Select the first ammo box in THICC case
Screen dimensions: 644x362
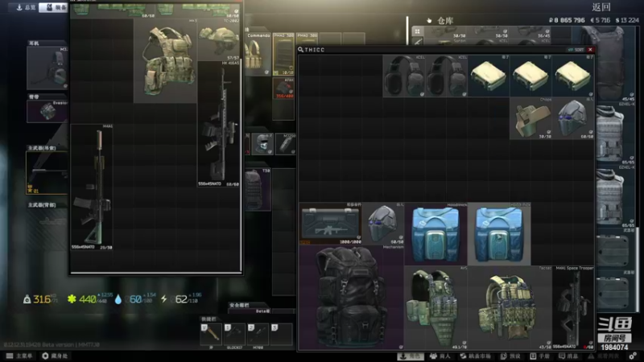coord(489,76)
